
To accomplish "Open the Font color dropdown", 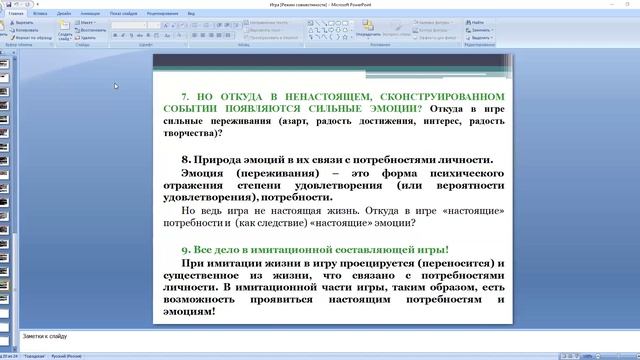I will pyautogui.click(x=180, y=36).
